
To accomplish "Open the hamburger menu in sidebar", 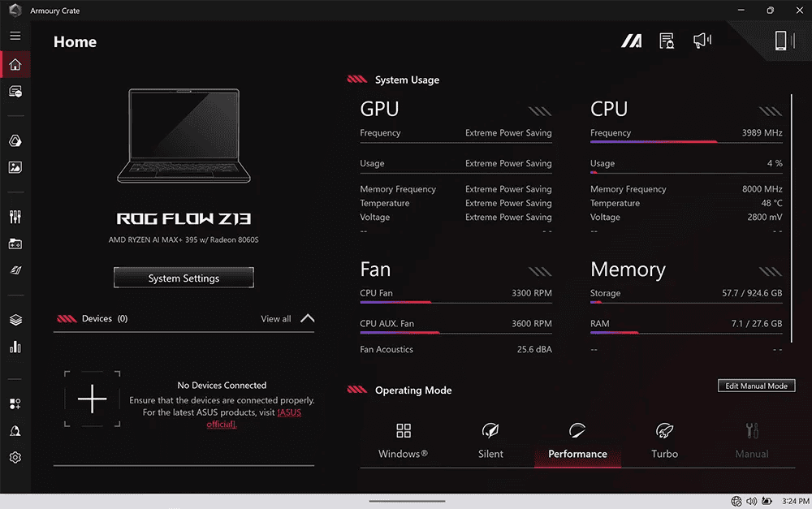I will click(x=15, y=36).
